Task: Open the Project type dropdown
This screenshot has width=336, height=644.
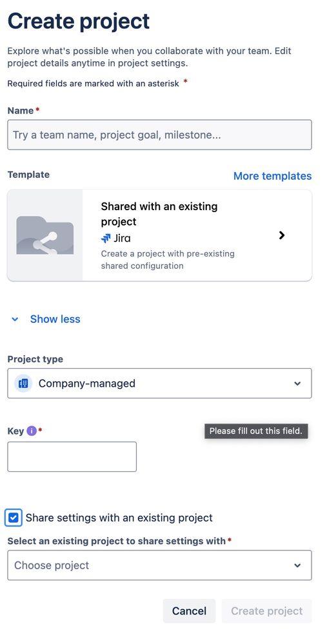Action: [159, 383]
